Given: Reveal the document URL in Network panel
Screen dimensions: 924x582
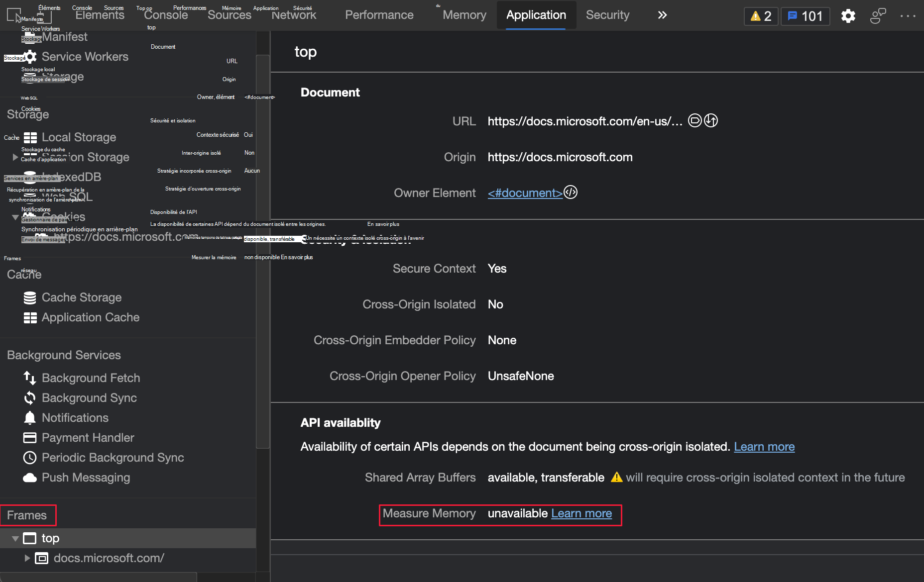Looking at the screenshot, I should tap(711, 121).
